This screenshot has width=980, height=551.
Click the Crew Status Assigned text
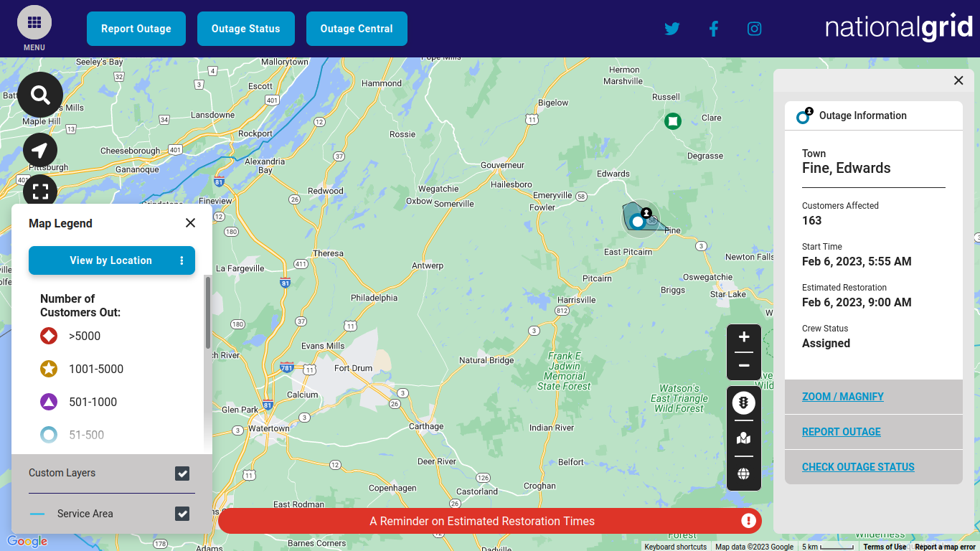(x=826, y=343)
